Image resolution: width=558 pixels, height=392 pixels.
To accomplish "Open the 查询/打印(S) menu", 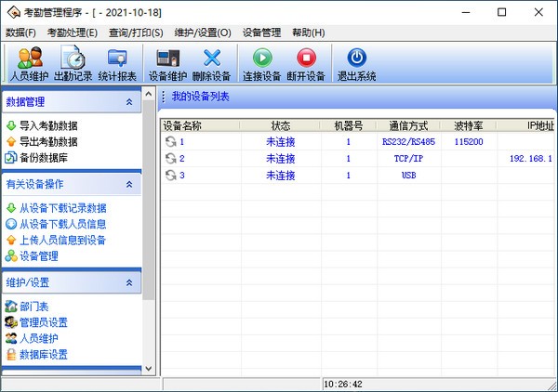I will click(135, 33).
